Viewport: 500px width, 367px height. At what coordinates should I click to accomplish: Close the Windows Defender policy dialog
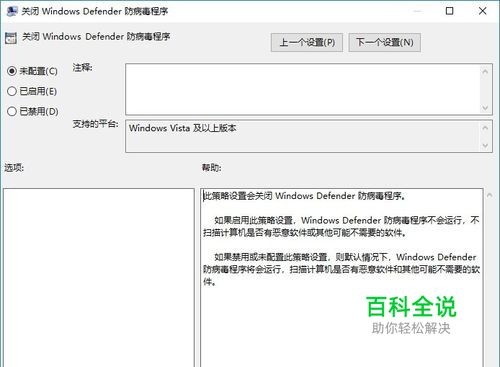[482, 11]
